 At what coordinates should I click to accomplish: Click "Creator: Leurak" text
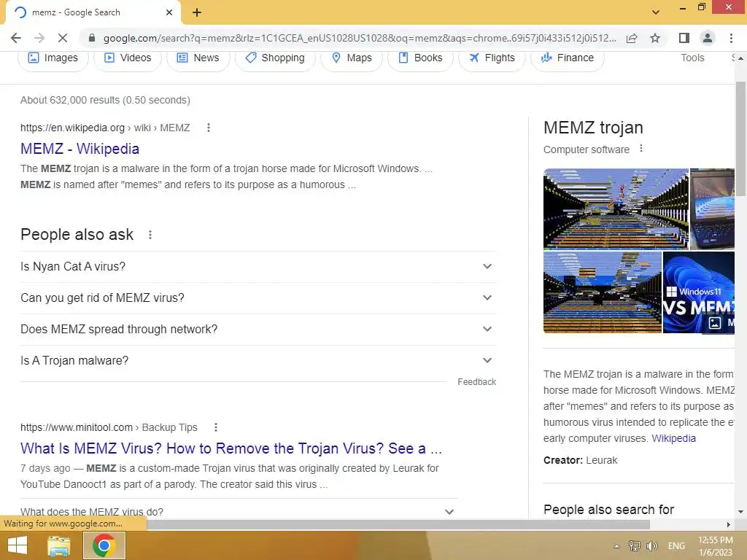point(580,461)
